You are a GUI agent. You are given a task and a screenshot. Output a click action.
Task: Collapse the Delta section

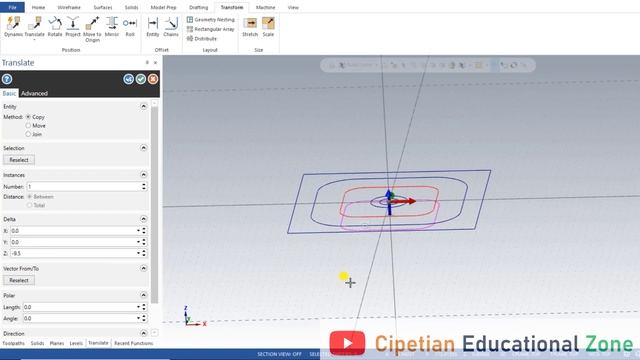point(143,219)
